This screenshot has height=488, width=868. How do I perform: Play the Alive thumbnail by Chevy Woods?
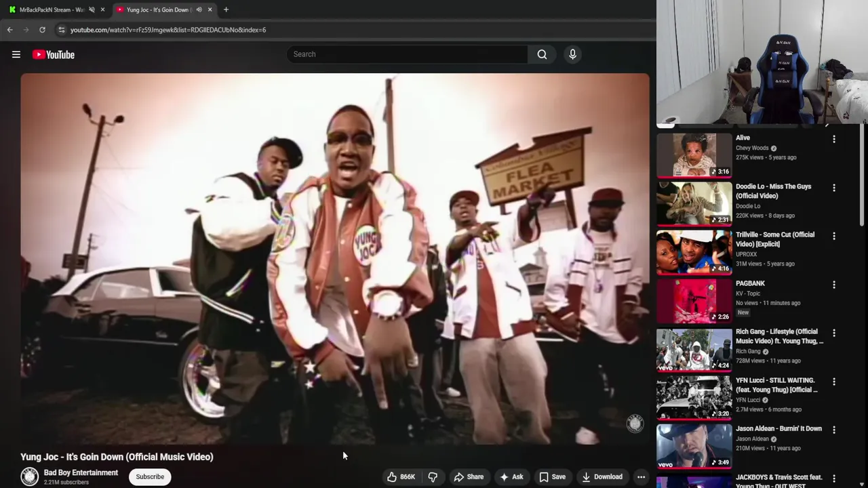tap(694, 155)
